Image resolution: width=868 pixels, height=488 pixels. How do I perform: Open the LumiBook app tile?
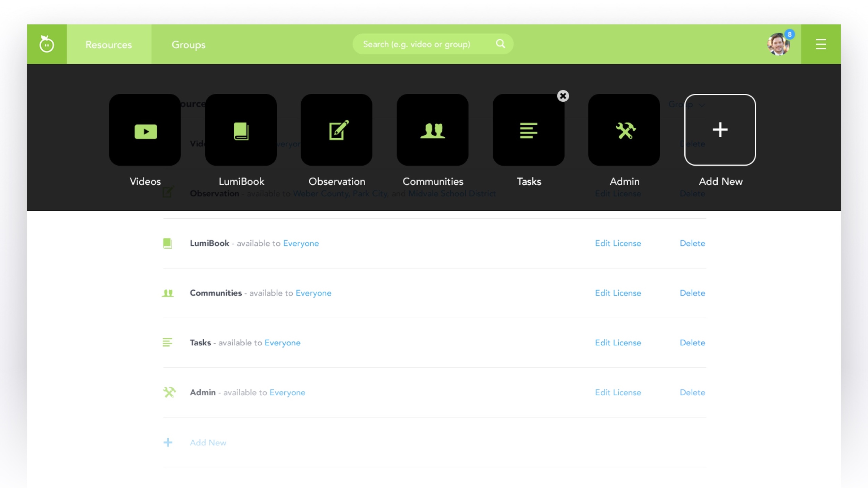[241, 130]
